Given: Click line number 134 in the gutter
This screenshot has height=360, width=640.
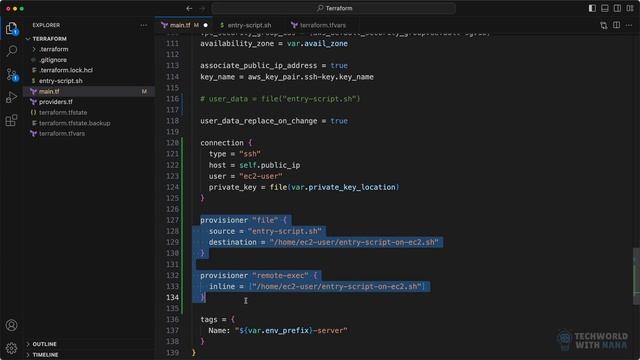Looking at the screenshot, I should coord(172,297).
